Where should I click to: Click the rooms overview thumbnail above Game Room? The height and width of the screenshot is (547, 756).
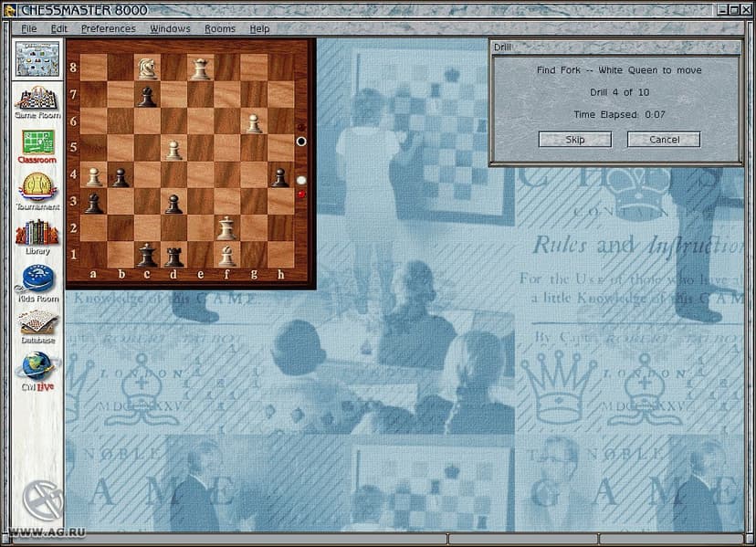tap(37, 58)
